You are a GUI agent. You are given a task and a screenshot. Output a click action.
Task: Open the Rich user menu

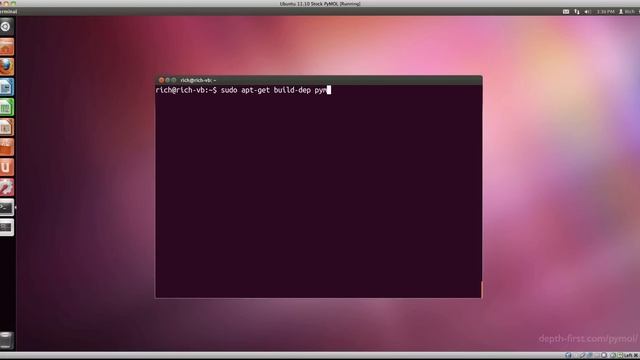627,11
